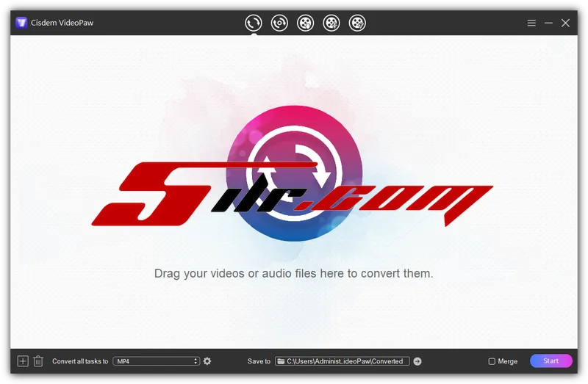
Task: Open the video Edit reel icon
Action: pos(357,23)
